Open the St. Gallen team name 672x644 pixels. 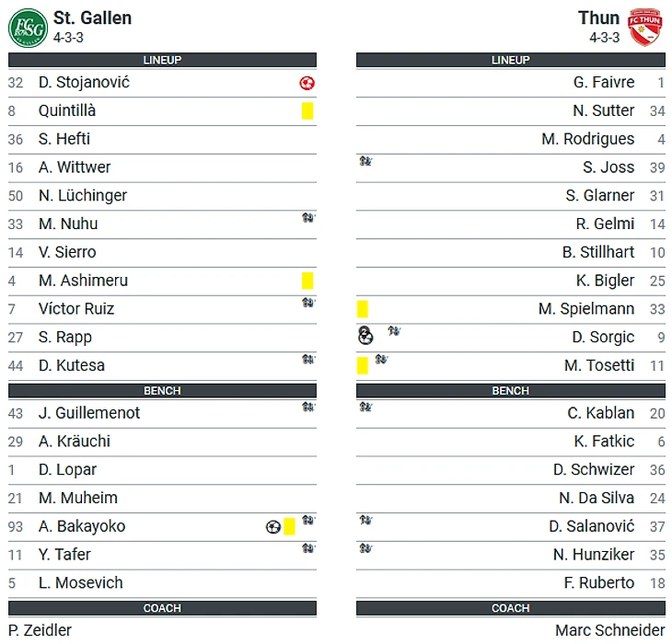92,18
